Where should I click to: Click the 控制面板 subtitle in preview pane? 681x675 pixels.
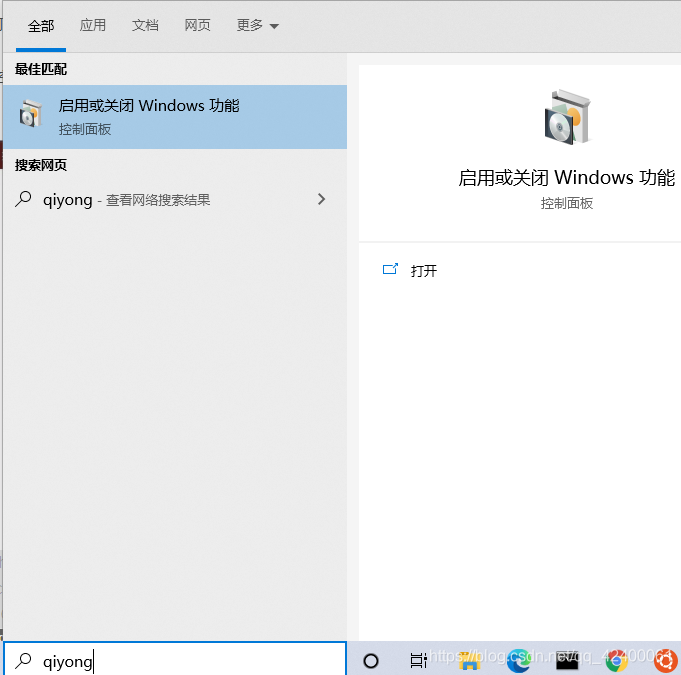pyautogui.click(x=567, y=203)
